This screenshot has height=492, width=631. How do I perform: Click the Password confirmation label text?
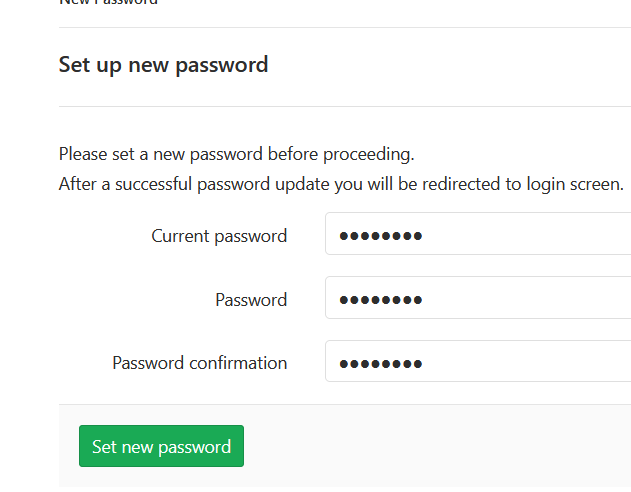pos(199,362)
